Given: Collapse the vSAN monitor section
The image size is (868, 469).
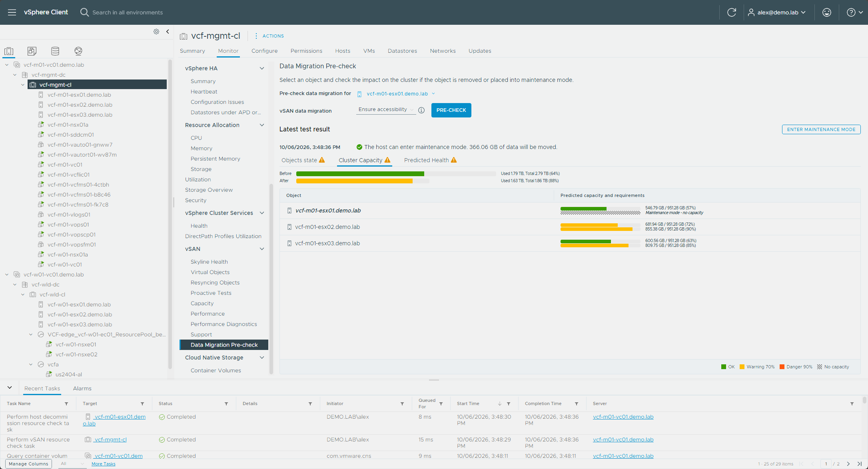Looking at the screenshot, I should (x=262, y=249).
